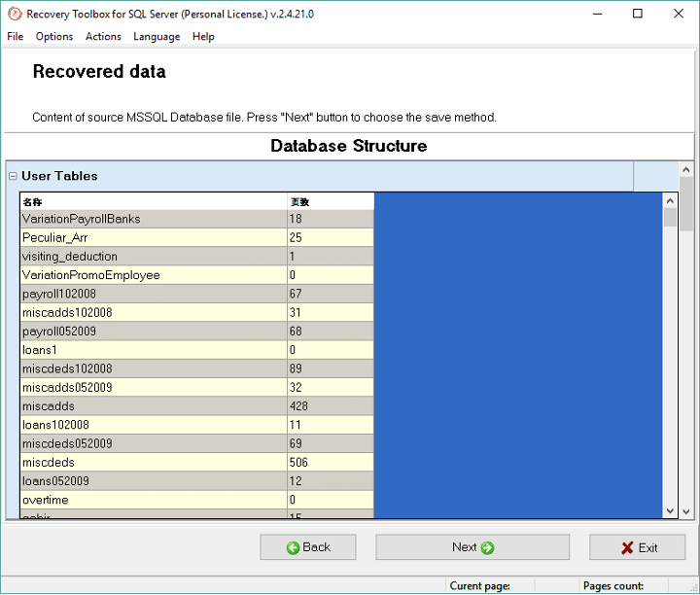Image resolution: width=700 pixels, height=595 pixels.
Task: Click the name column header
Action: coord(154,202)
